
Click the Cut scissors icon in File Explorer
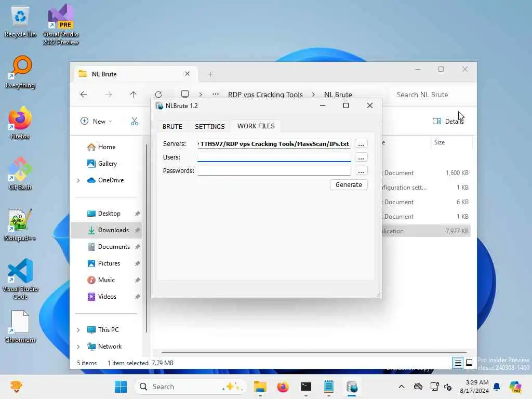135,121
